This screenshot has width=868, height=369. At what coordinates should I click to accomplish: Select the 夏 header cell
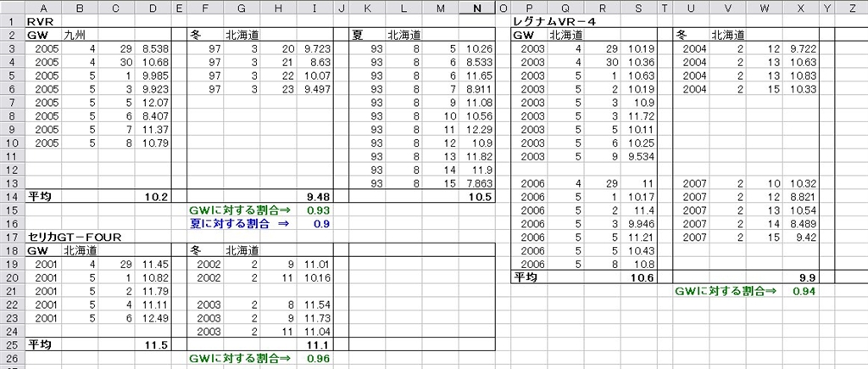[358, 35]
